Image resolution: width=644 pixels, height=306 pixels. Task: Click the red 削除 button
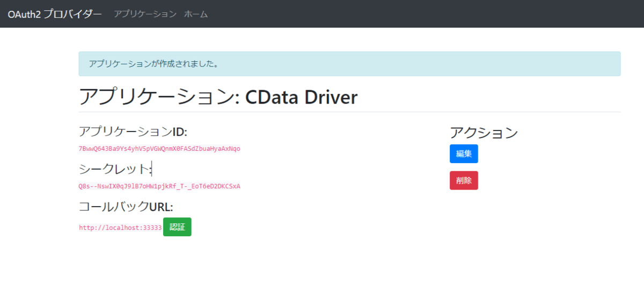tap(464, 180)
